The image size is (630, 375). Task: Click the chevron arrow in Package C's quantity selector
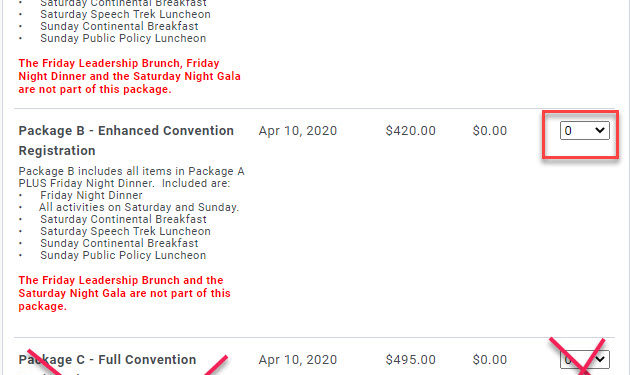coord(600,359)
